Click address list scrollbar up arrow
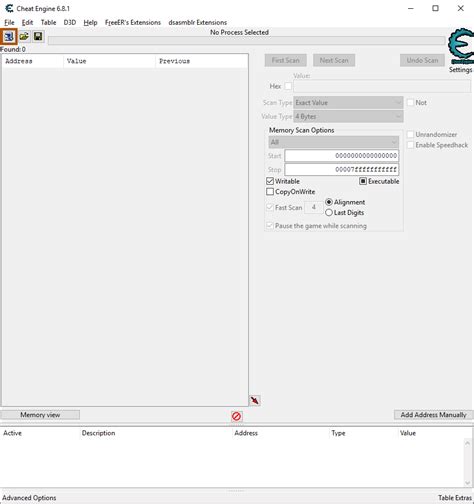The image size is (474, 504). click(x=467, y=443)
